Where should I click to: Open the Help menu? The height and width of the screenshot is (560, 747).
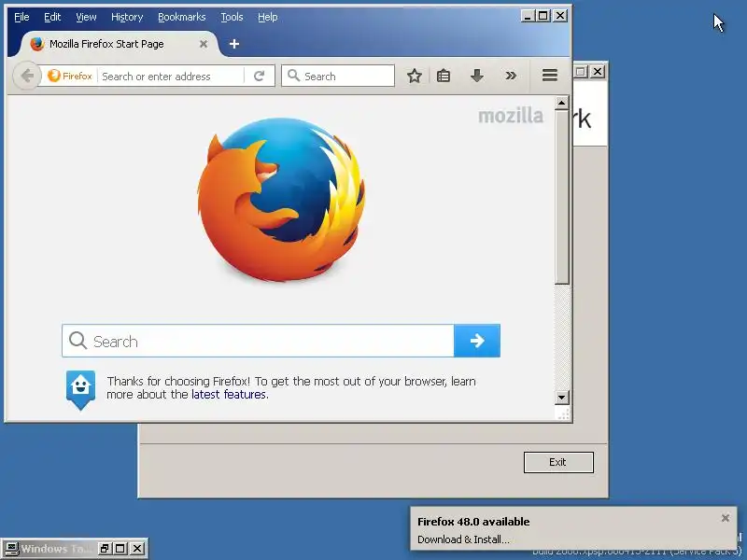[x=268, y=17]
